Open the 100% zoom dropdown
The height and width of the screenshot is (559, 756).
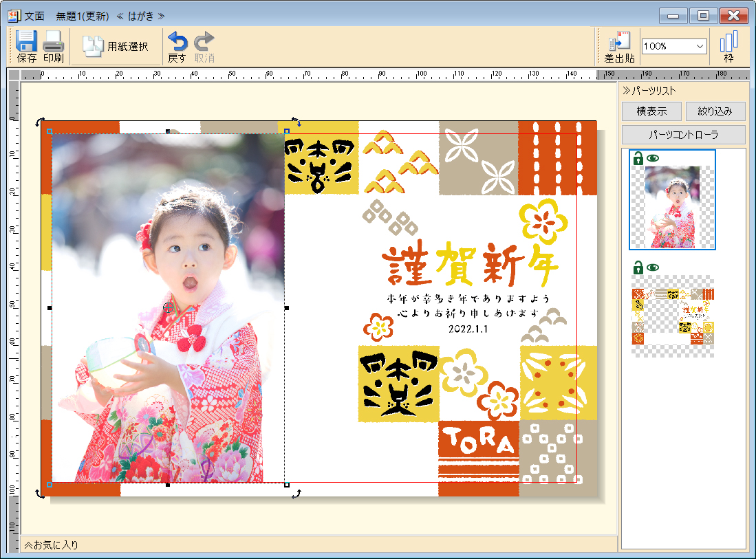pos(700,46)
